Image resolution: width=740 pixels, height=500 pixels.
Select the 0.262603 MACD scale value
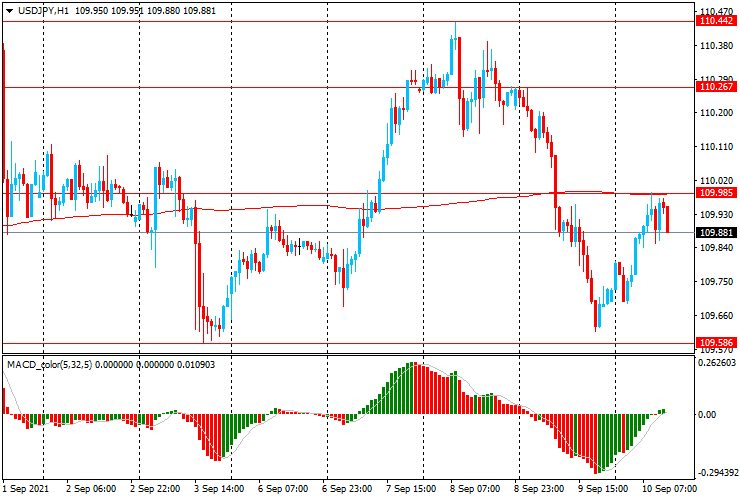point(717,363)
